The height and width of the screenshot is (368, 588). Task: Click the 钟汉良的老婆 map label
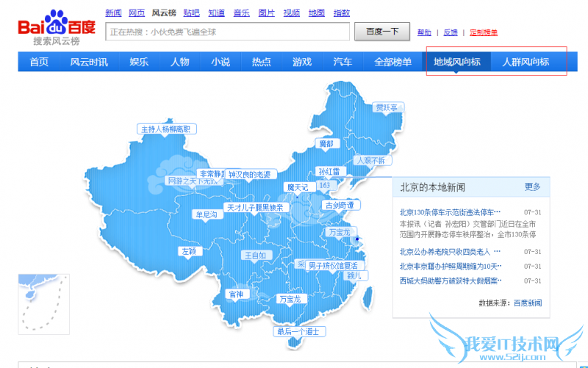[250, 174]
